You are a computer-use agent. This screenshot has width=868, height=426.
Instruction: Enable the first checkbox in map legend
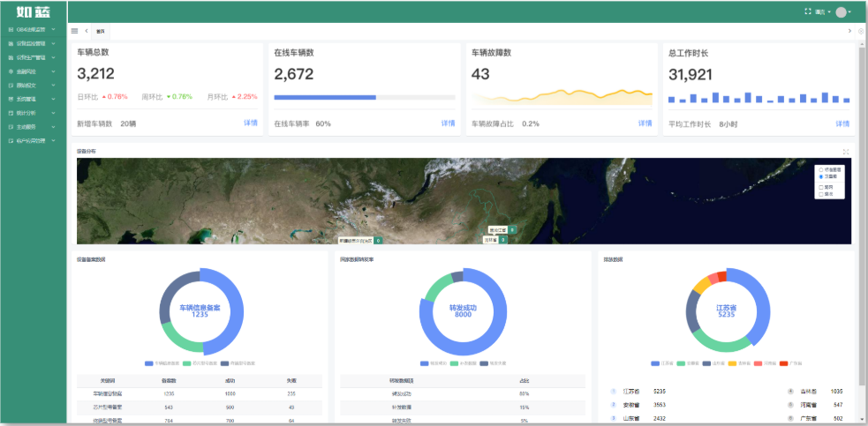pos(821,187)
